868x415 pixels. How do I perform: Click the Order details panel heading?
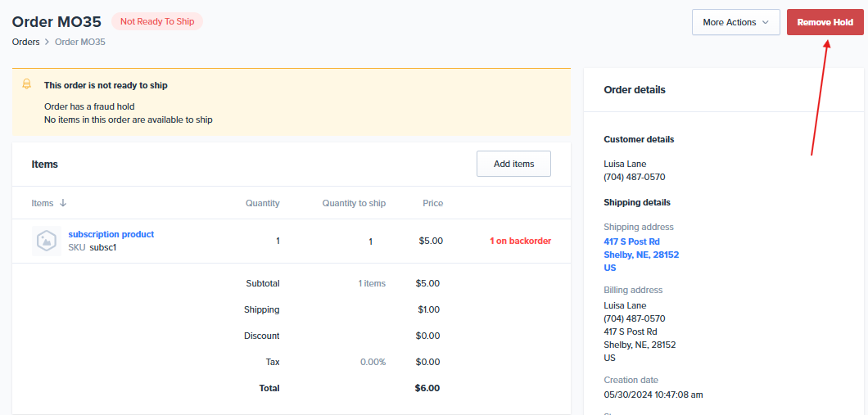point(635,90)
